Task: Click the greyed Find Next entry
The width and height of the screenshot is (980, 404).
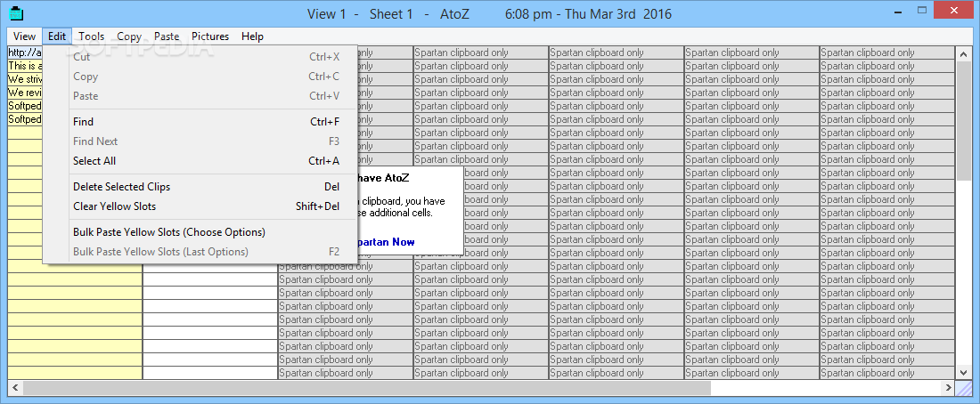Action: [200, 141]
